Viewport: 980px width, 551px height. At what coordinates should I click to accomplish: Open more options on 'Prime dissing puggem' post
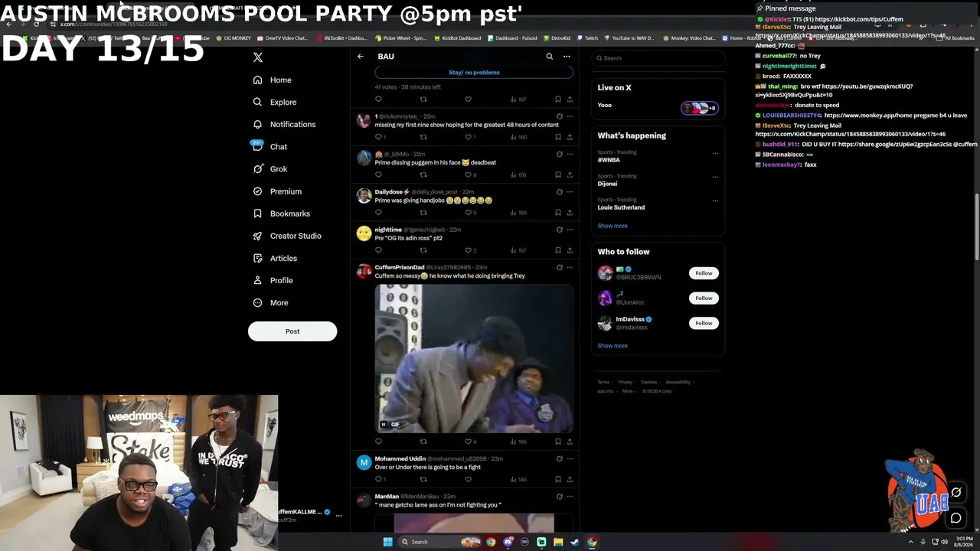point(570,154)
